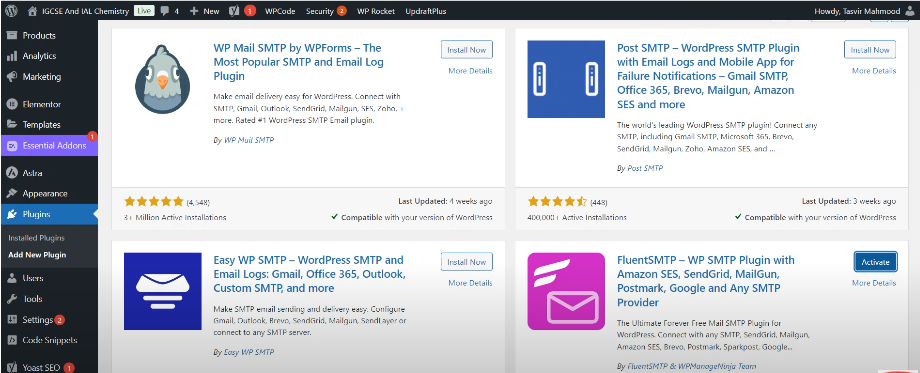This screenshot has height=373, width=920.
Task: Open the Installed Plugins submenu
Action: tap(36, 238)
